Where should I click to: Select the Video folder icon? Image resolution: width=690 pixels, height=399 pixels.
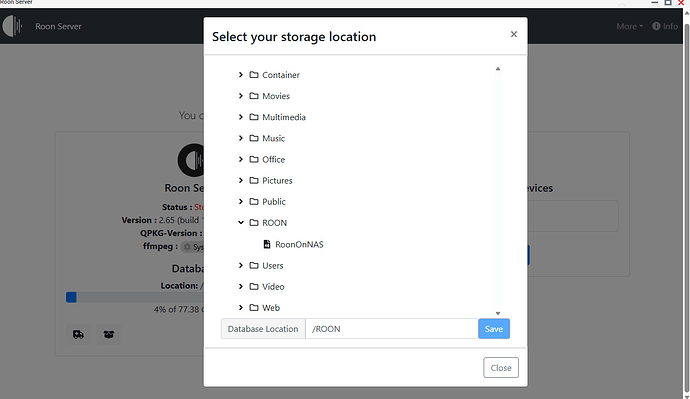(254, 286)
